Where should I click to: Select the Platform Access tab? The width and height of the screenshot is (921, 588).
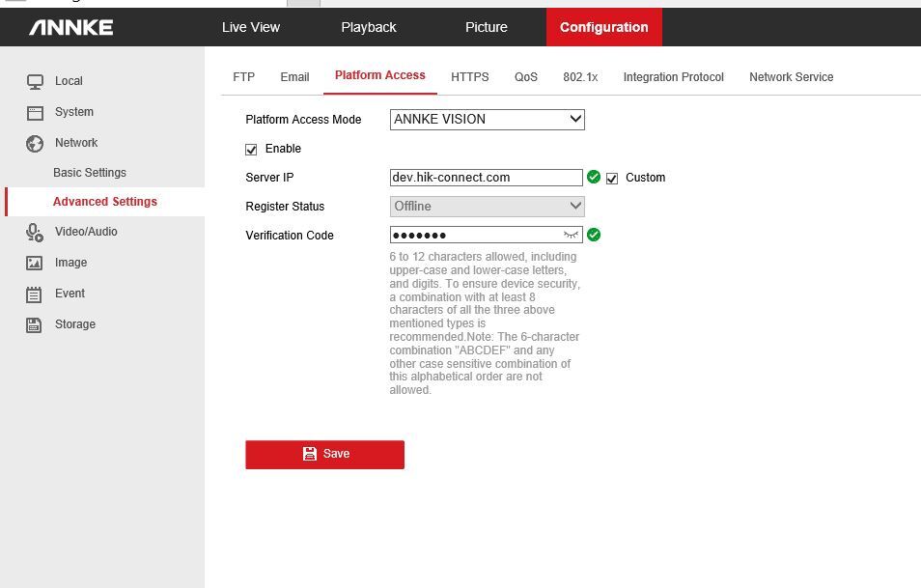click(380, 75)
